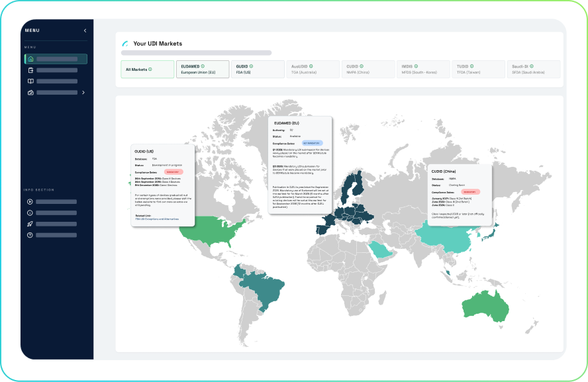Image resolution: width=588 pixels, height=382 pixels.
Task: Click info icon next to All Markets
Action: point(150,70)
